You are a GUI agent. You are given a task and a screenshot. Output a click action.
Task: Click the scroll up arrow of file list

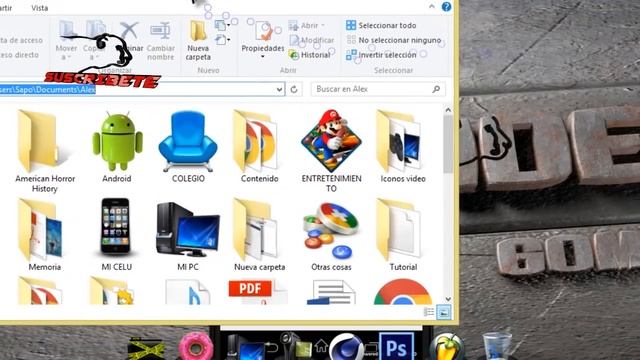click(x=448, y=110)
